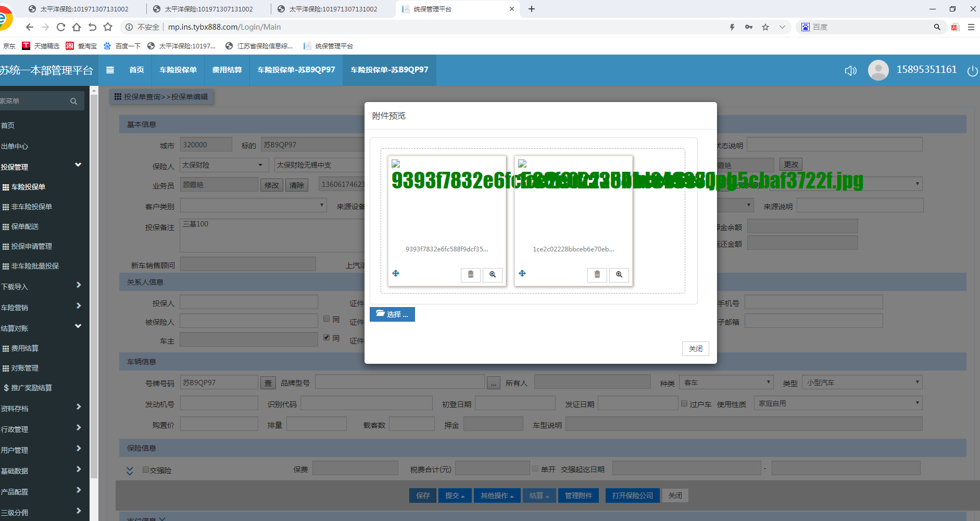980x521 pixels.
Task: Click the 选择 ... file button
Action: click(x=392, y=314)
